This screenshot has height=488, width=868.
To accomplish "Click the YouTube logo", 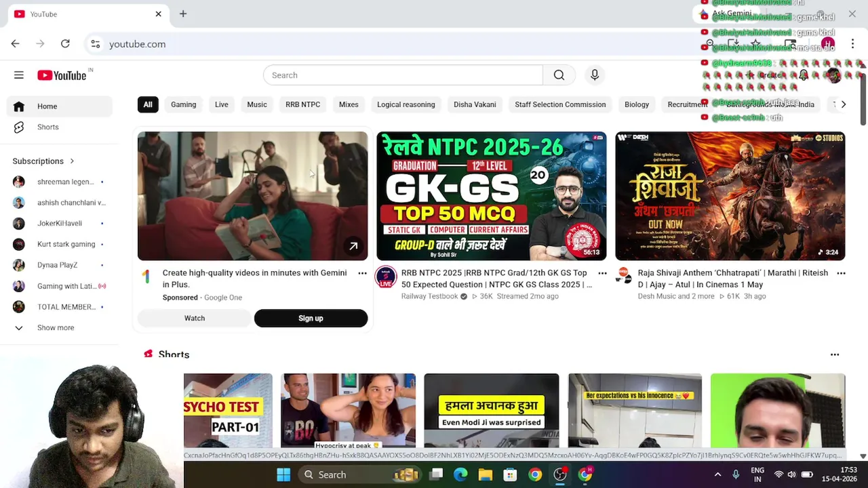I will click(62, 75).
